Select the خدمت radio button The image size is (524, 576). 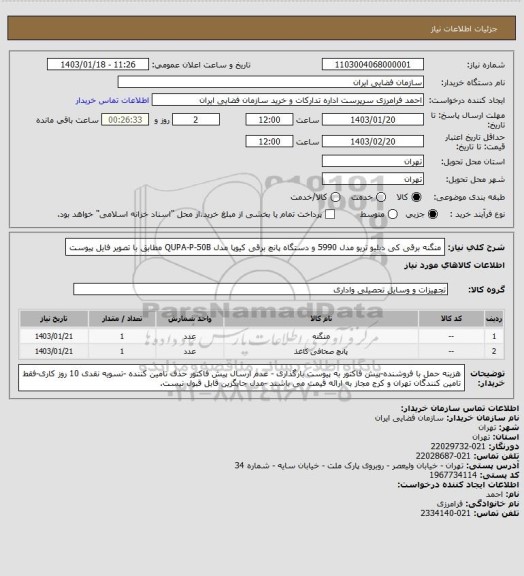[x=381, y=197]
